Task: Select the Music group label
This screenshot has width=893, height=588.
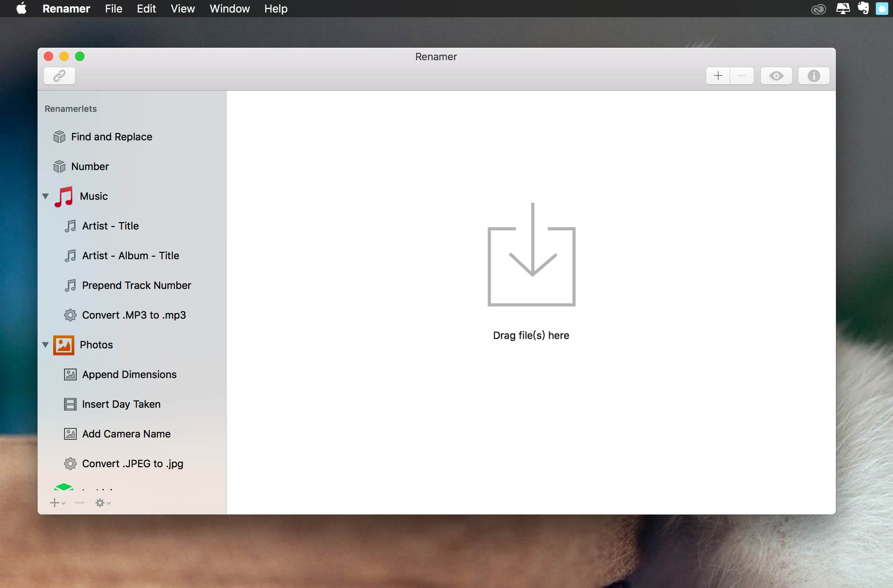Action: click(93, 196)
